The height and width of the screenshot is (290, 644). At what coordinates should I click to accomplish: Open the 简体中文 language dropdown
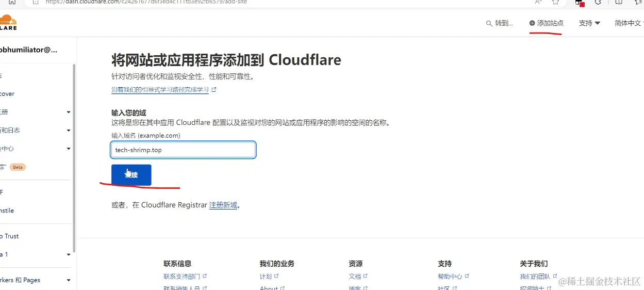pyautogui.click(x=629, y=23)
